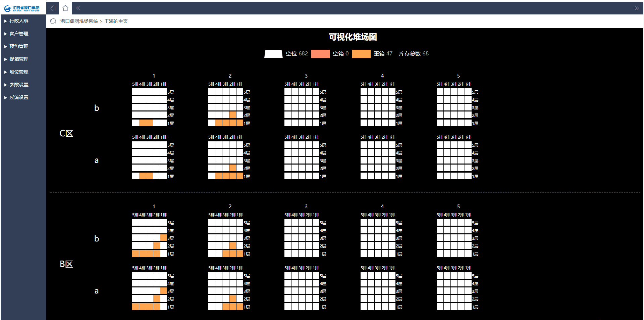Click the white 空位 legend swatch
This screenshot has width=644, height=320.
(x=273, y=54)
